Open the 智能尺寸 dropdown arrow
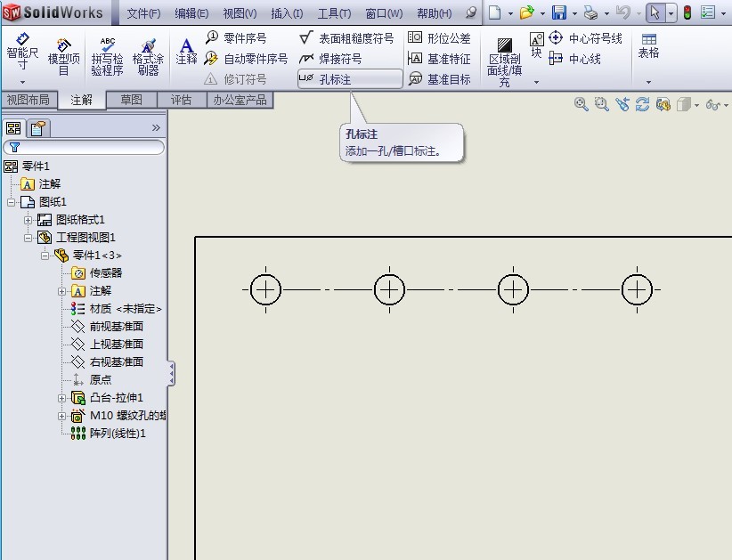732x560 pixels. pos(22,82)
